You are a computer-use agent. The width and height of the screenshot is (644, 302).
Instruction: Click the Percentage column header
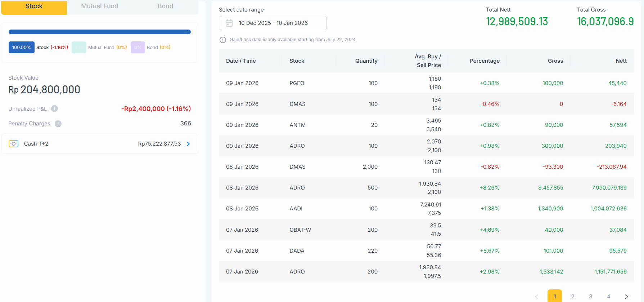pyautogui.click(x=485, y=61)
